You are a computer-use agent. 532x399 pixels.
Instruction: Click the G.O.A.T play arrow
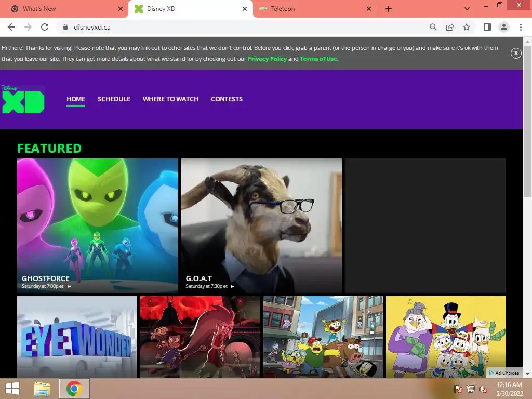233,286
